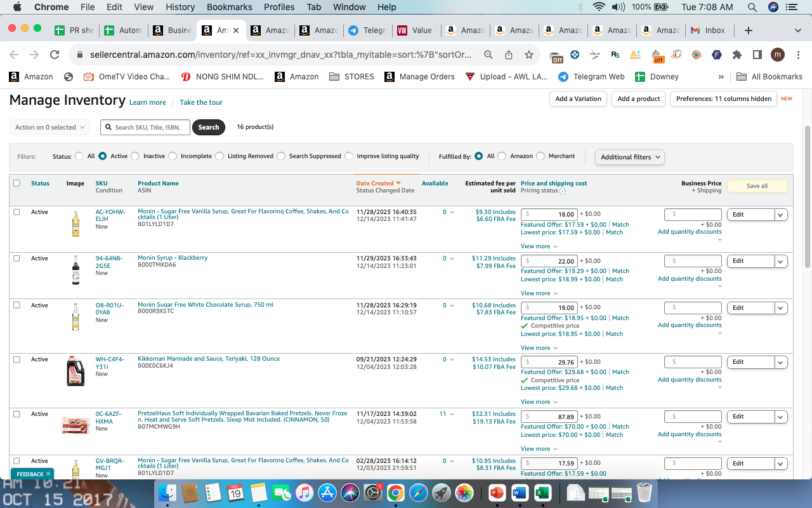
Task: Open a new browser tab with plus
Action: (x=748, y=30)
